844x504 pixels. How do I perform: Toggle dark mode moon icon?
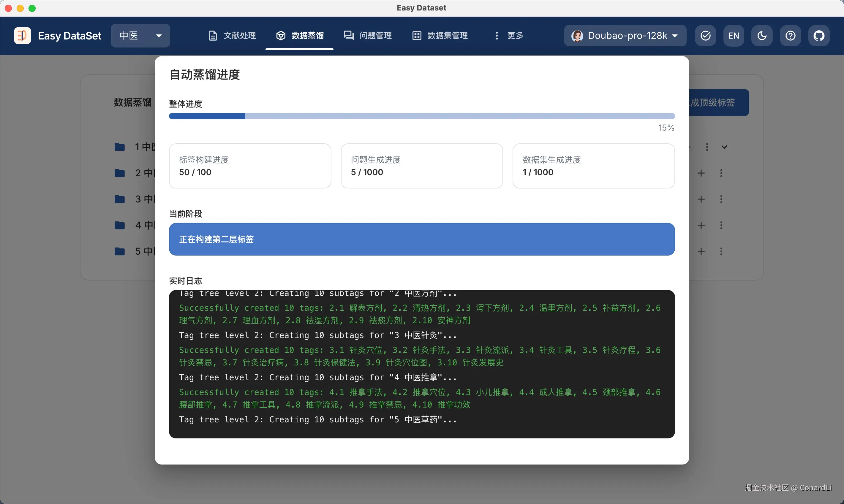(762, 36)
